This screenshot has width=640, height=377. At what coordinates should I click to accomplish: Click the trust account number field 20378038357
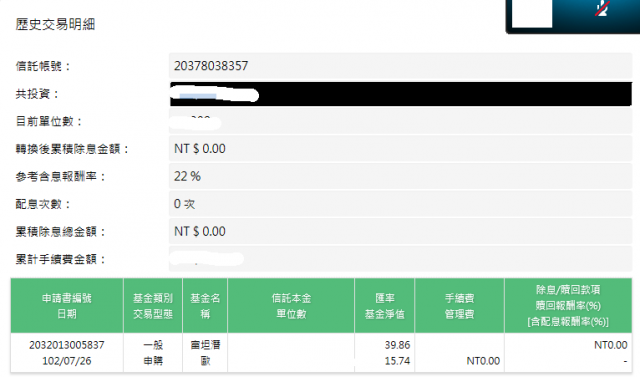click(400, 66)
